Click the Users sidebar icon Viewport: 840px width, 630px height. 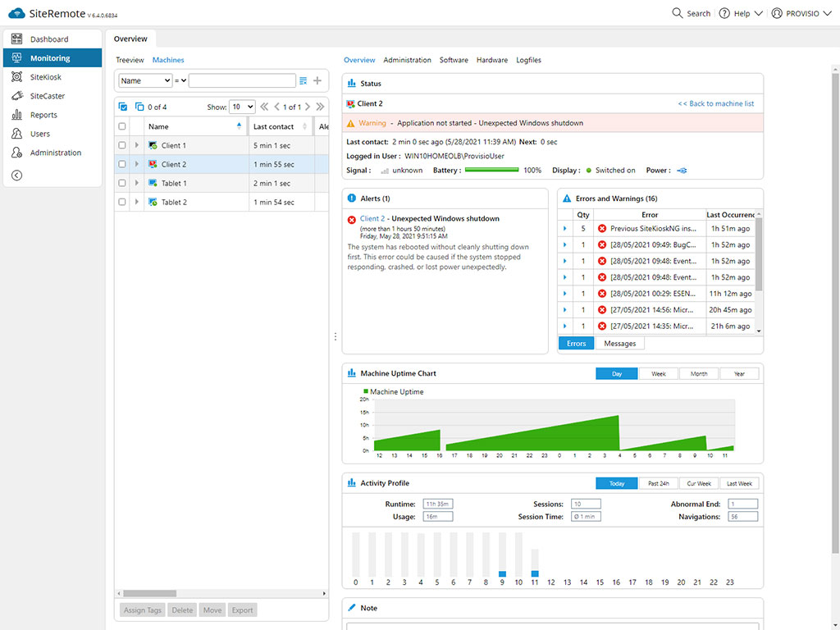pyautogui.click(x=16, y=134)
